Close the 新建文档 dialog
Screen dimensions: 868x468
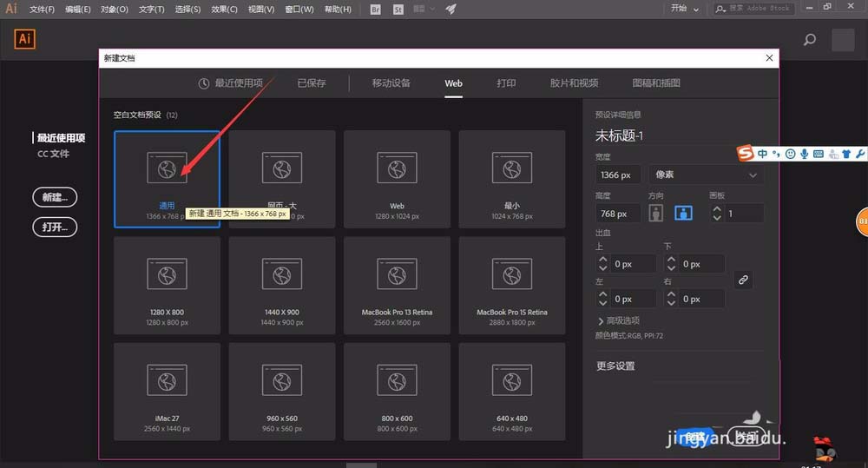click(769, 58)
